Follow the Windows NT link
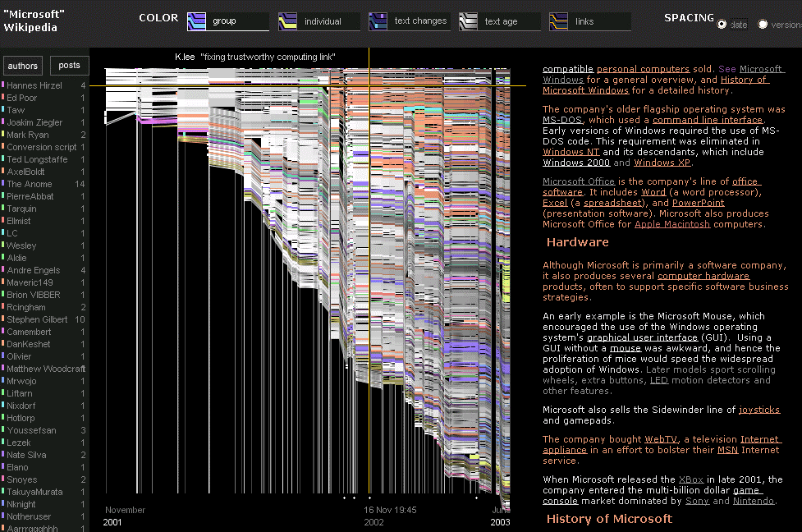The height and width of the screenshot is (532, 802). (571, 152)
